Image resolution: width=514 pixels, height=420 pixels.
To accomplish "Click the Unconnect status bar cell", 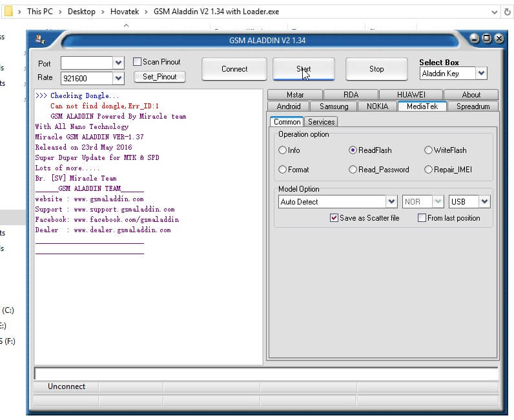I will point(67,386).
